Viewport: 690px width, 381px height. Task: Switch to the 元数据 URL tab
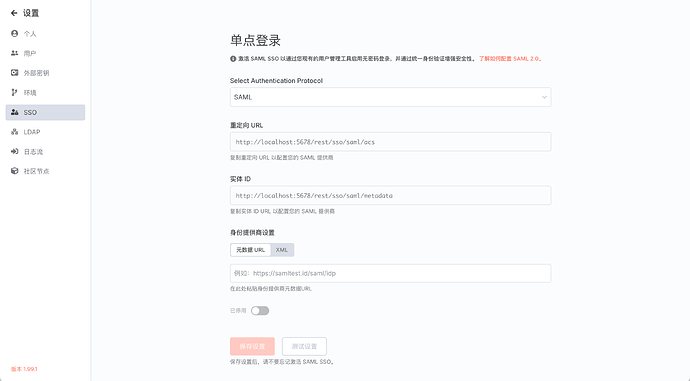(x=250, y=250)
